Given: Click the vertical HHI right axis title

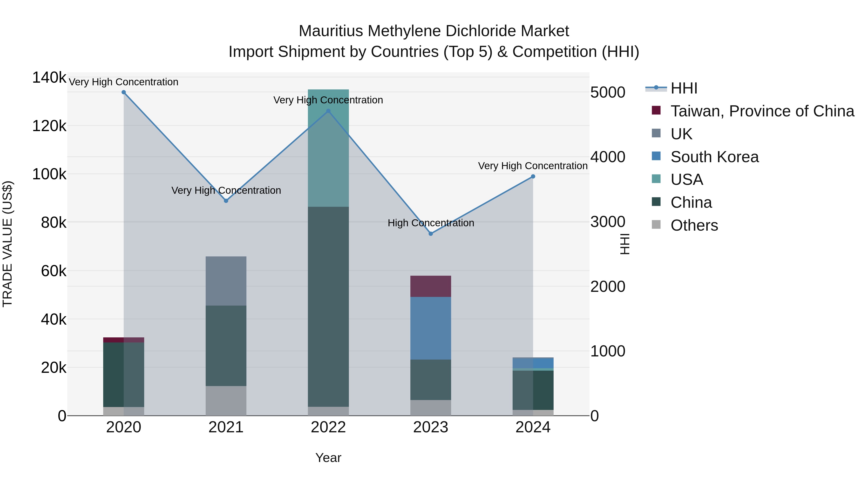Looking at the screenshot, I should (625, 244).
